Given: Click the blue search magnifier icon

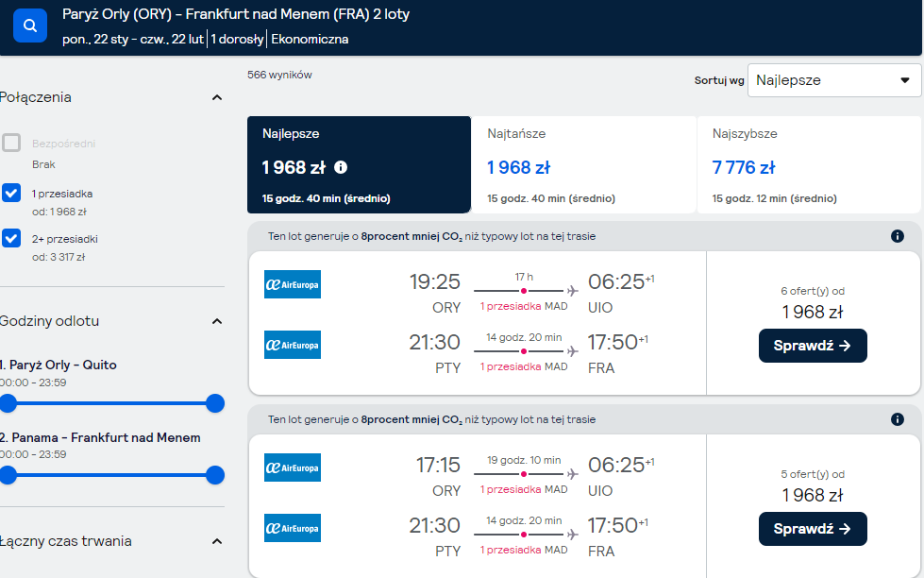Looking at the screenshot, I should [x=30, y=25].
